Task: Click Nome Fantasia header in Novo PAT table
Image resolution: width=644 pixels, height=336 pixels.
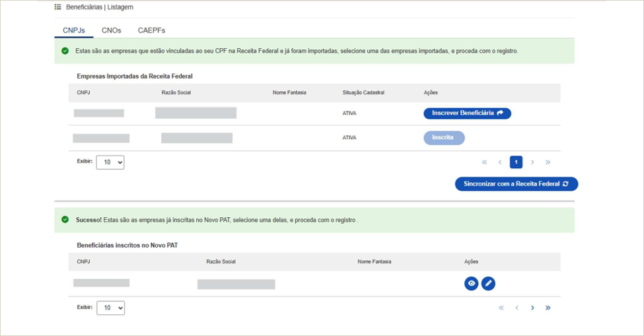Action: click(x=374, y=262)
